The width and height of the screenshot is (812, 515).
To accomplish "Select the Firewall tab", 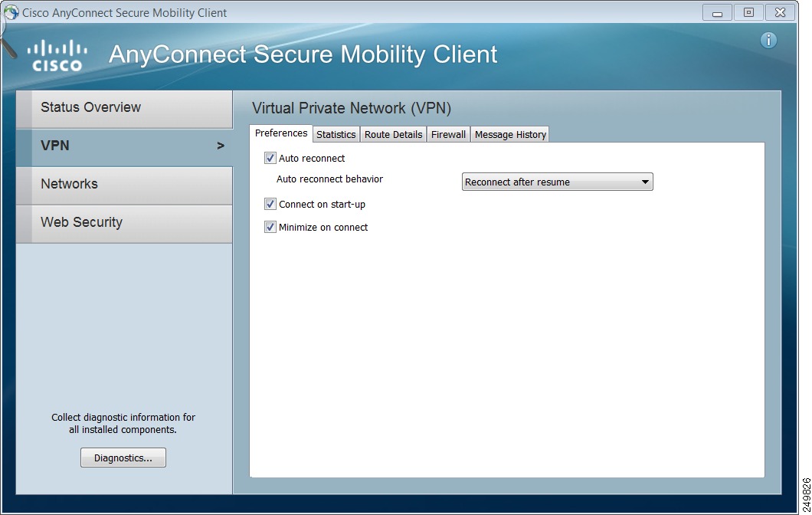I will tap(448, 135).
